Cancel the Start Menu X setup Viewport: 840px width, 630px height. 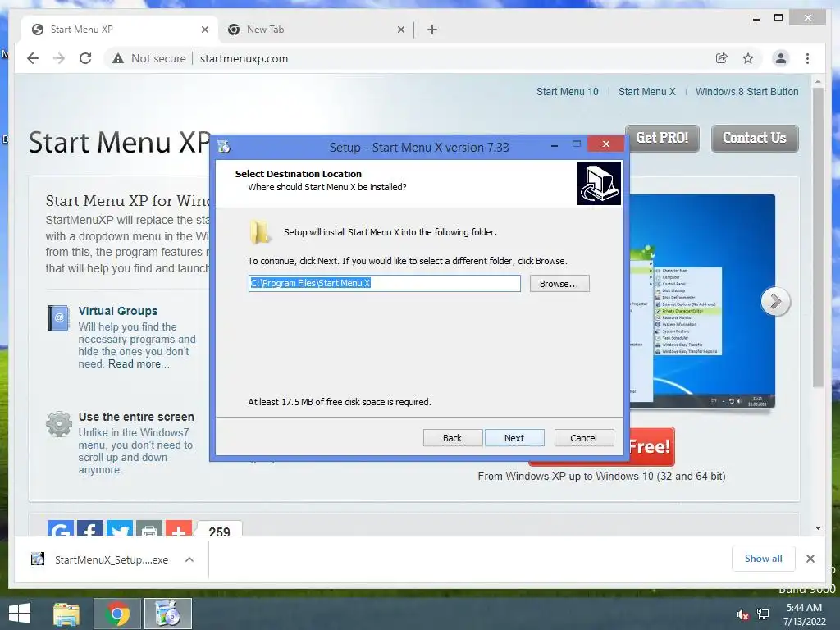click(x=583, y=438)
